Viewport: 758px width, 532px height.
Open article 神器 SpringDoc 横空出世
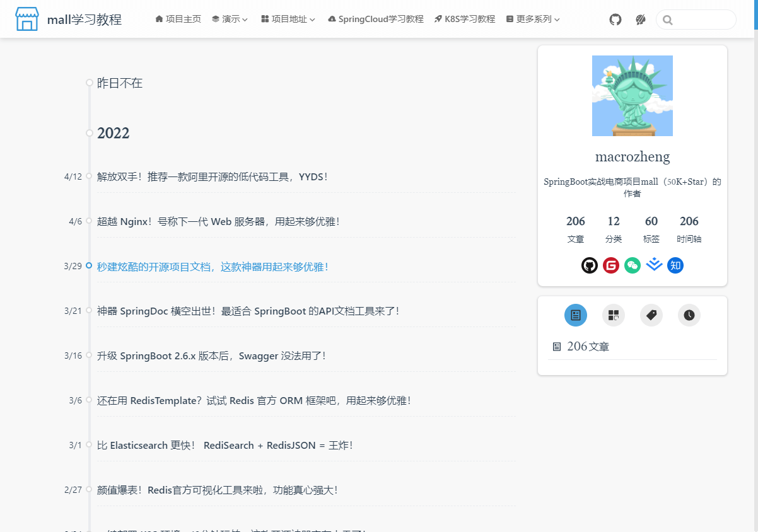pyautogui.click(x=248, y=311)
